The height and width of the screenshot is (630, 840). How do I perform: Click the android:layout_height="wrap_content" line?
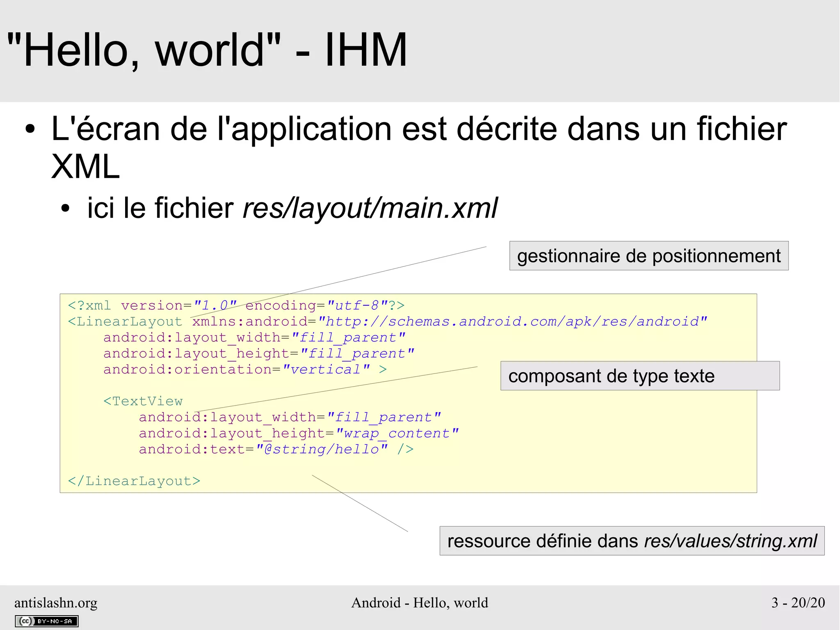[299, 433]
